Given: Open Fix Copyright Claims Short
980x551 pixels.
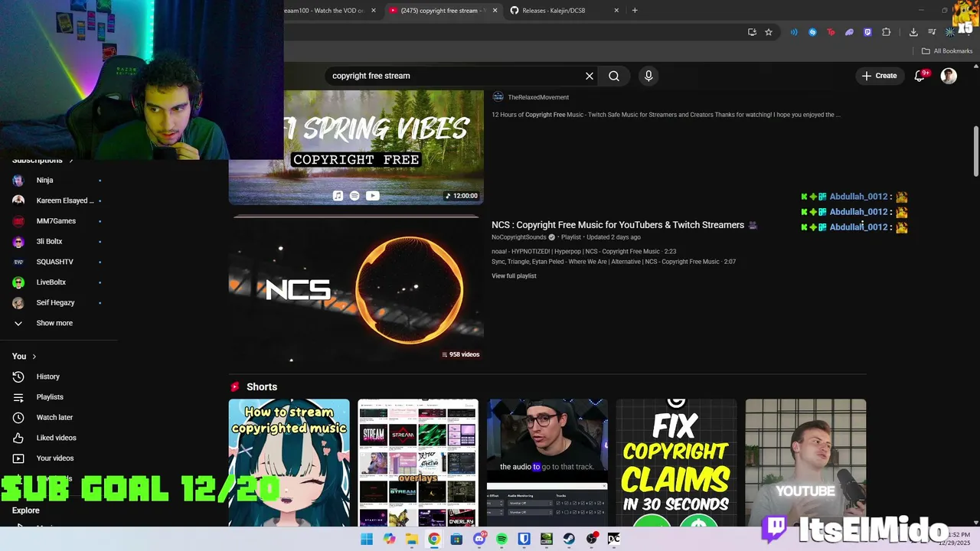Looking at the screenshot, I should [x=677, y=462].
